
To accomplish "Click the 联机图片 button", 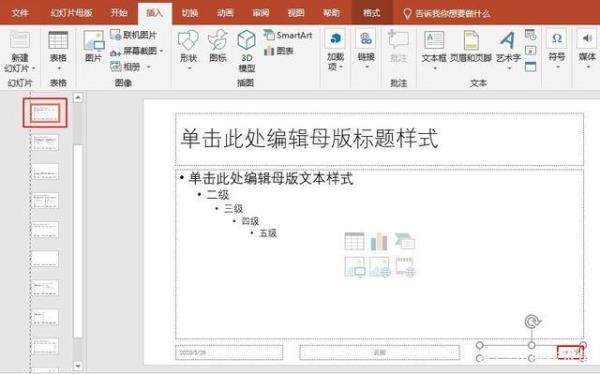I will click(134, 35).
